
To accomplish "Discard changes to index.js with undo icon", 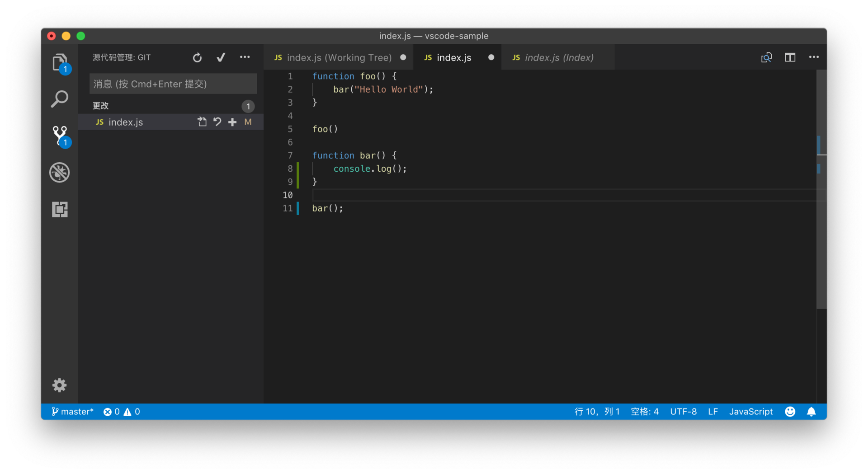I will click(217, 122).
